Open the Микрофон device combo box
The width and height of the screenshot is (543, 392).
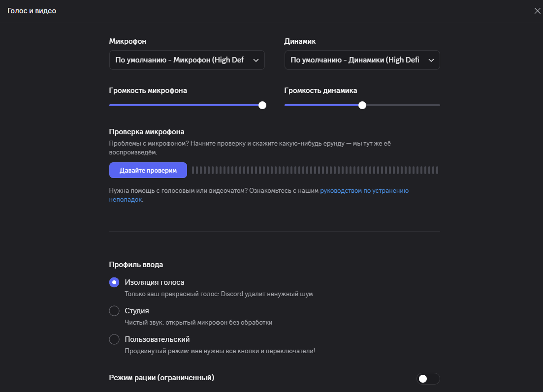point(180,60)
